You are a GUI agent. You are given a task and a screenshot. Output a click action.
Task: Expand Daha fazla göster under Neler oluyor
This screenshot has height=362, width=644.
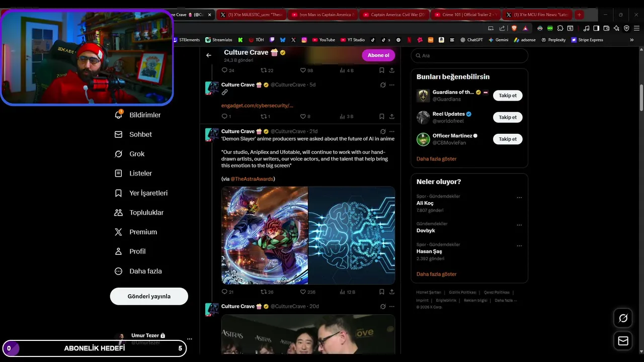point(436,275)
